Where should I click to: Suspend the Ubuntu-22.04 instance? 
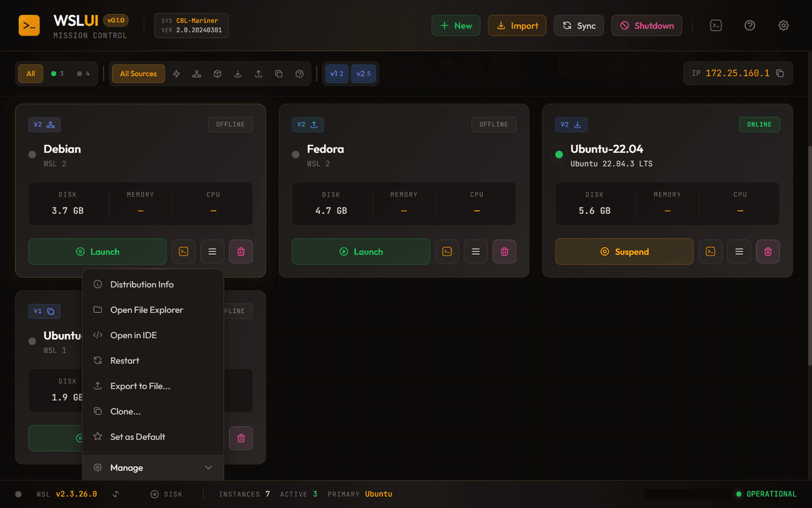(x=624, y=251)
